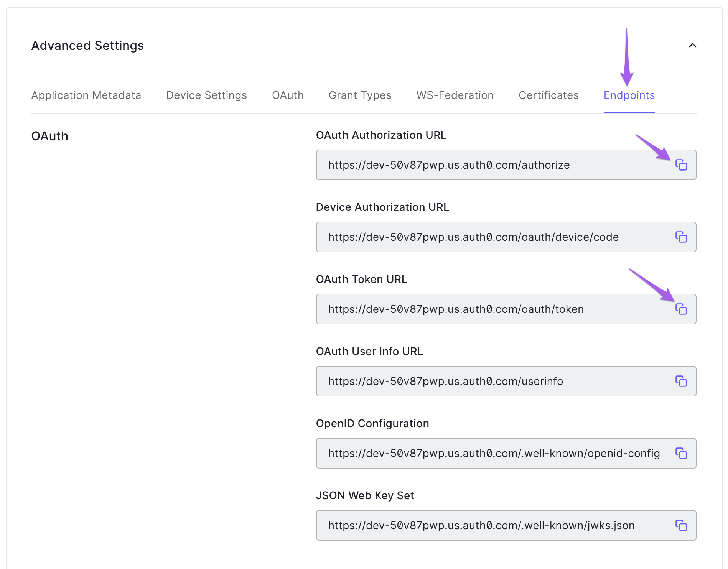Click the OAuth Authorization URL field

[506, 165]
